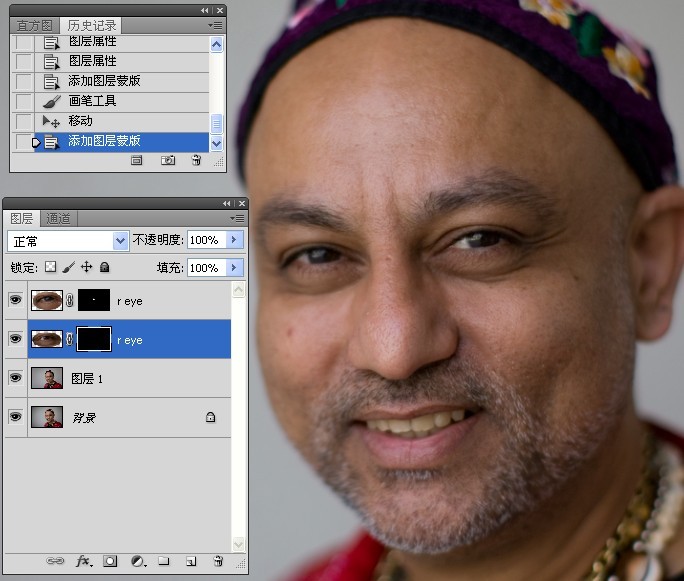The image size is (684, 581).
Task: Open the blend mode 正常 dropdown
Action: [x=120, y=241]
